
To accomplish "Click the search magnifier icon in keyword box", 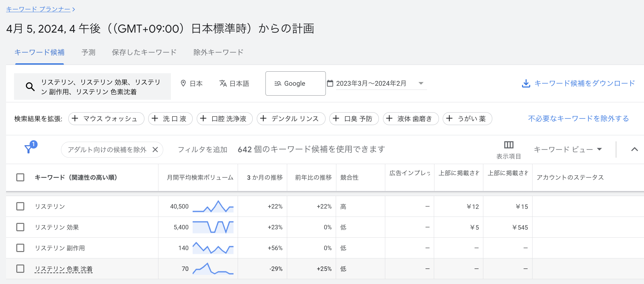I will point(30,86).
